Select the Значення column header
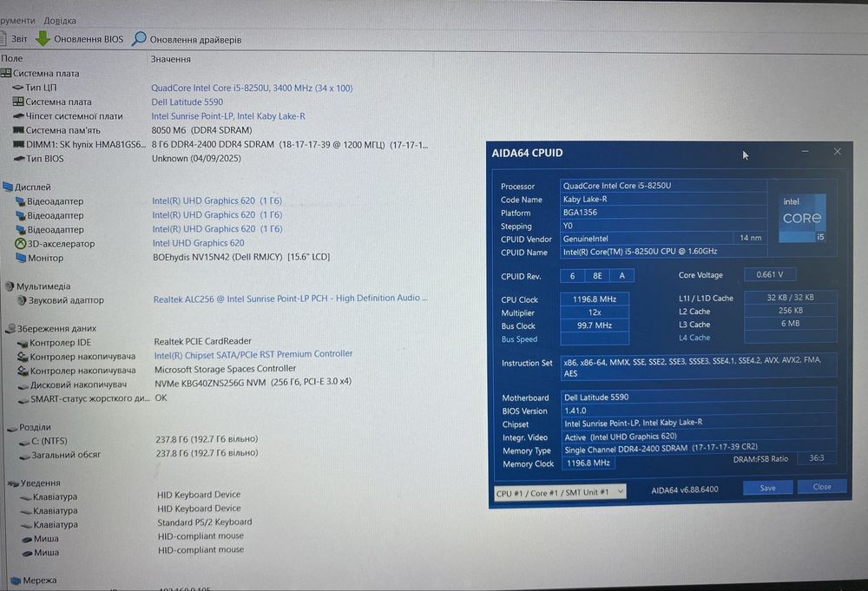Viewport: 868px width, 591px height. (x=170, y=59)
